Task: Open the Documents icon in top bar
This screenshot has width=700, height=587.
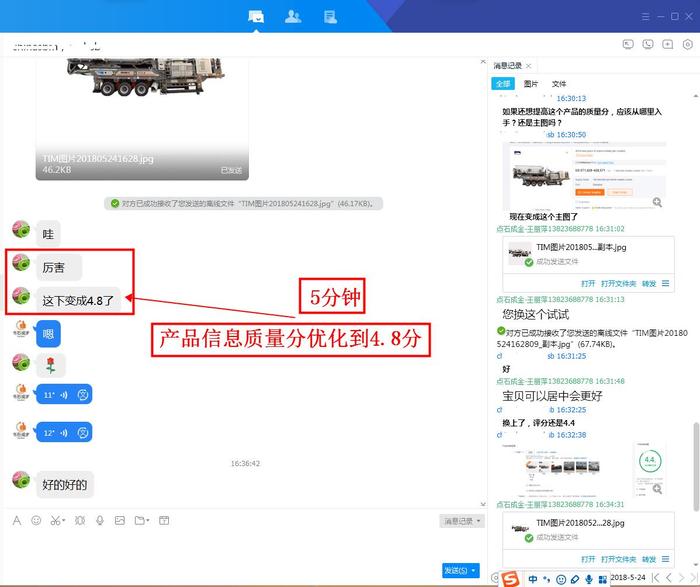Action: click(x=330, y=17)
